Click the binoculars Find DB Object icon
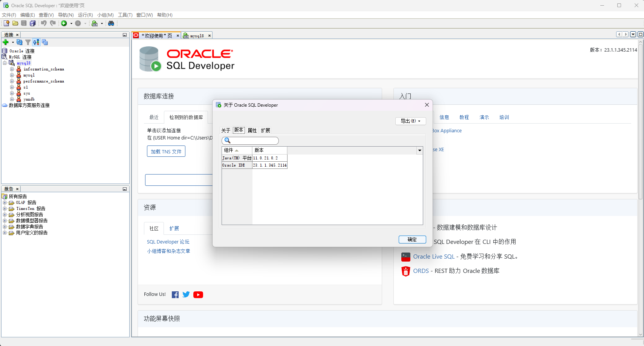This screenshot has height=346, width=644. (x=111, y=23)
